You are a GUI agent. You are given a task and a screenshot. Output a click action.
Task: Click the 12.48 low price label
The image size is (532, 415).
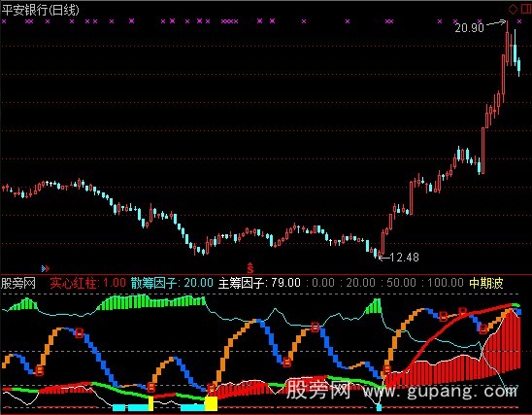point(405,258)
